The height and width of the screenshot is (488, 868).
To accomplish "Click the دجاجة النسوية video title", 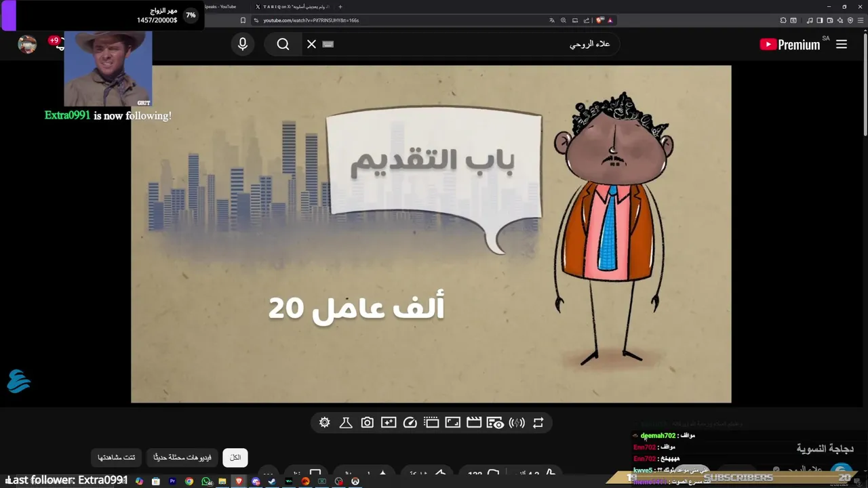I will (825, 449).
